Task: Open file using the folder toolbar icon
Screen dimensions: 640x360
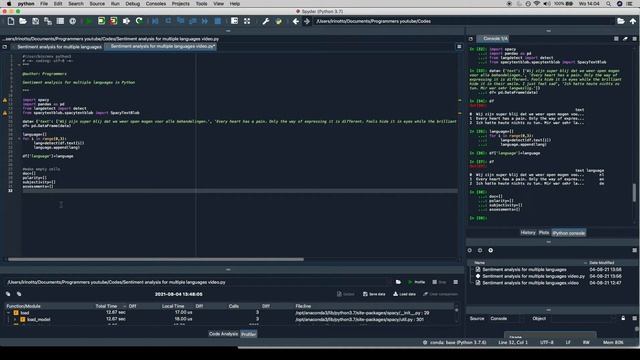Action: (x=23, y=21)
